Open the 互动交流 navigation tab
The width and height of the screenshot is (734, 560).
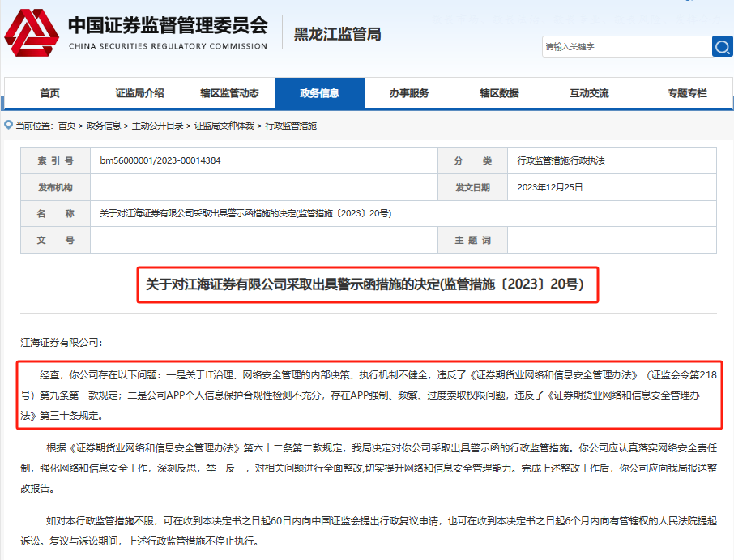pyautogui.click(x=589, y=93)
